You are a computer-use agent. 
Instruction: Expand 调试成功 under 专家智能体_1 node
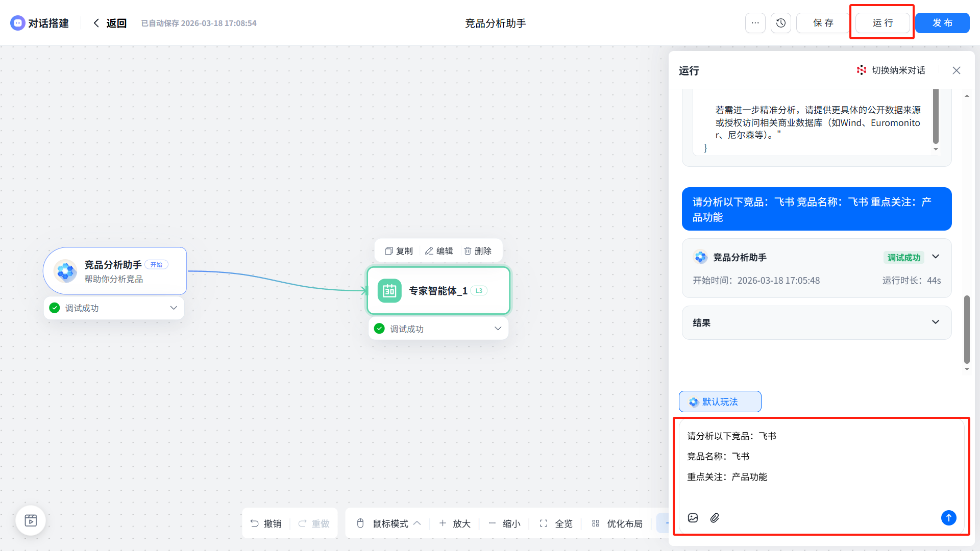[498, 329]
